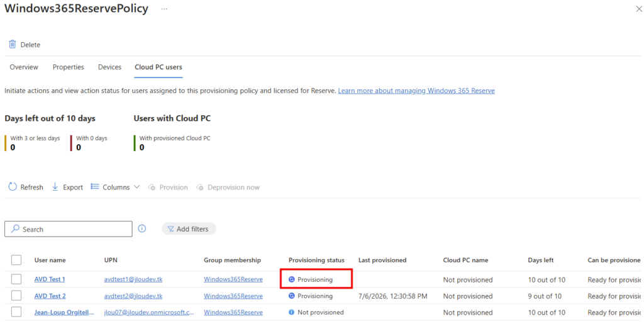
Task: Sort by Group membership column header
Action: coord(233,260)
